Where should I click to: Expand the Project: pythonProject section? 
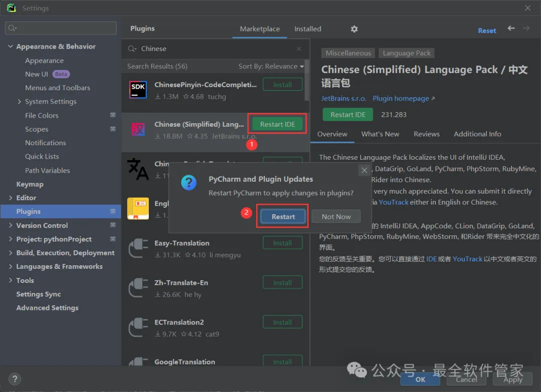pos(11,239)
